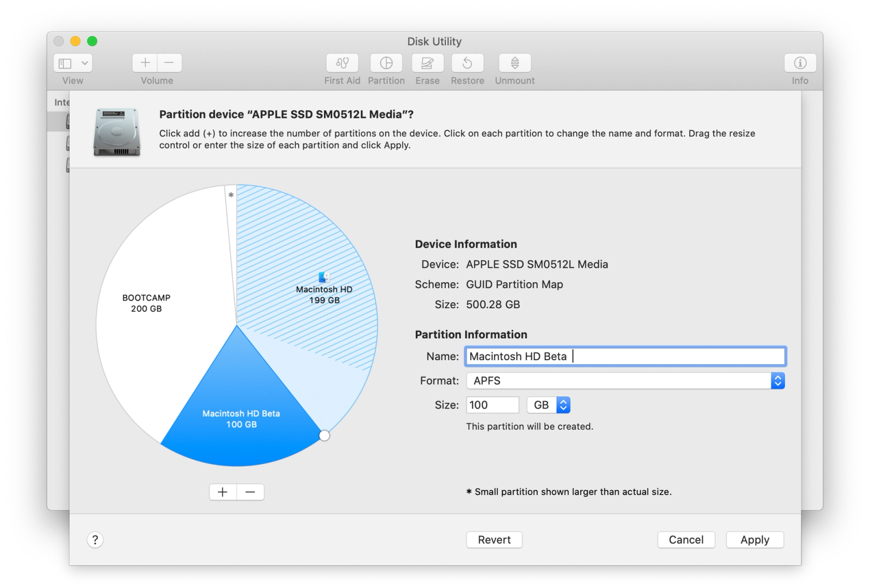Open the Partition toolbar tool
The image size is (870, 588).
387,63
